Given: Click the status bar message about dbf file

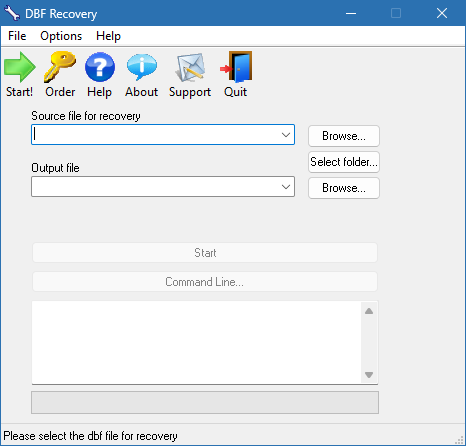Looking at the screenshot, I should [90, 436].
